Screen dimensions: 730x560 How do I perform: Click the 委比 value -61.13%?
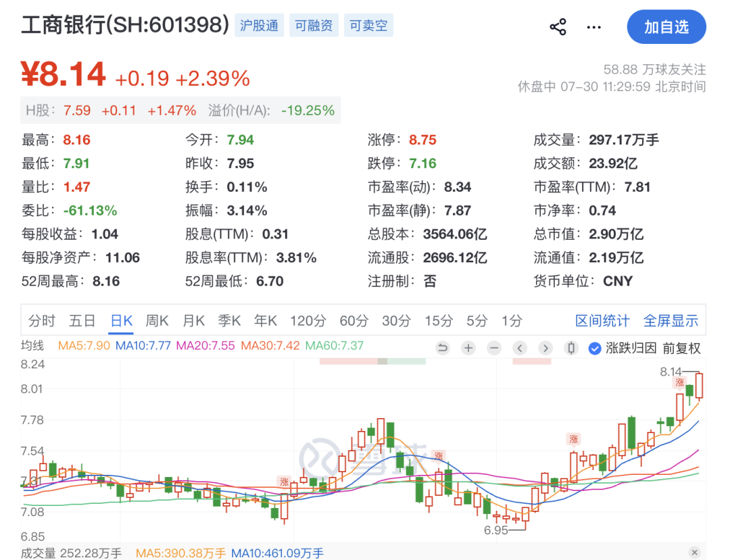click(91, 211)
